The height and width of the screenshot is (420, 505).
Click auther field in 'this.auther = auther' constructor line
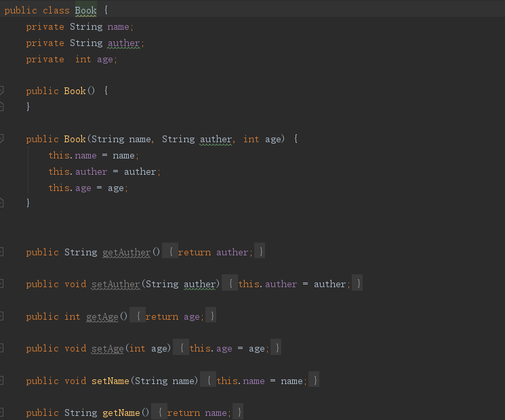click(91, 172)
